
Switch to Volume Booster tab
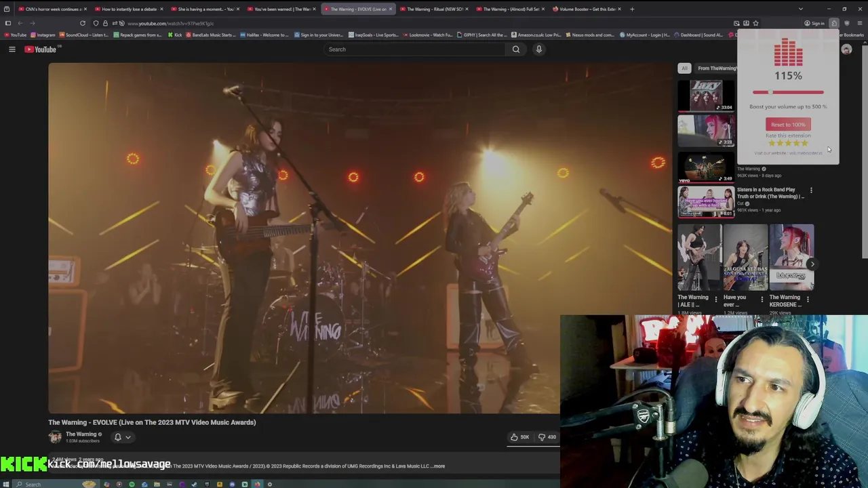[587, 9]
